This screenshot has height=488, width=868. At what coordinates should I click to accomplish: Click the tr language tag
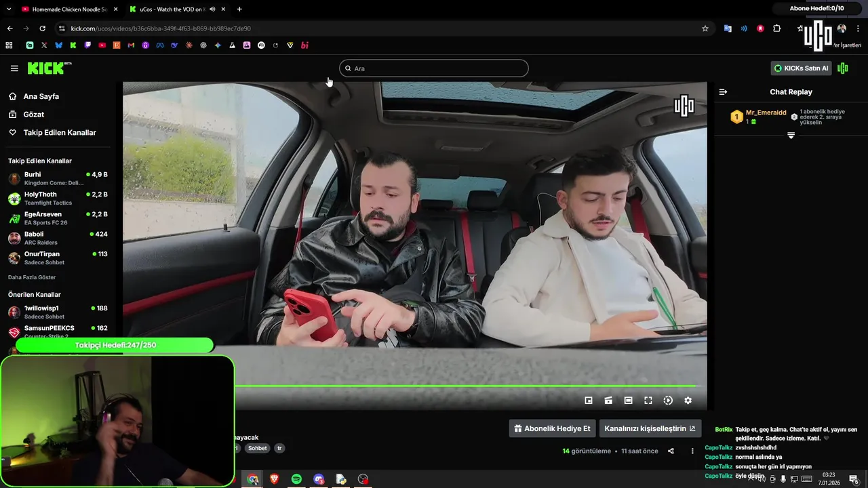point(279,448)
